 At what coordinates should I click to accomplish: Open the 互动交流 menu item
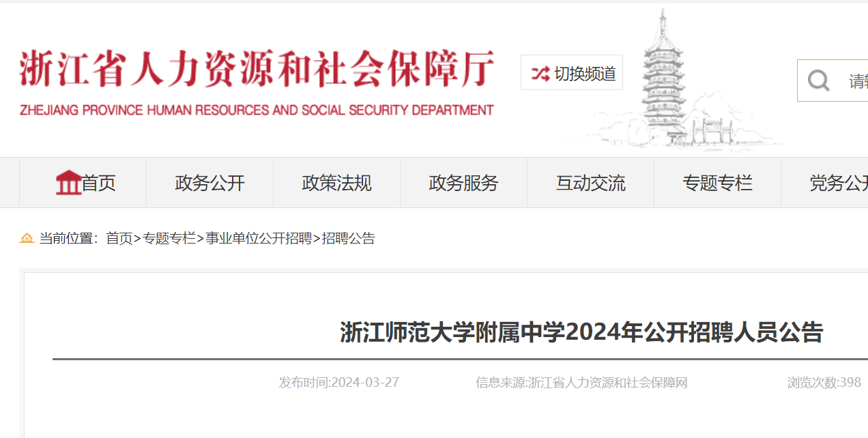(x=590, y=183)
